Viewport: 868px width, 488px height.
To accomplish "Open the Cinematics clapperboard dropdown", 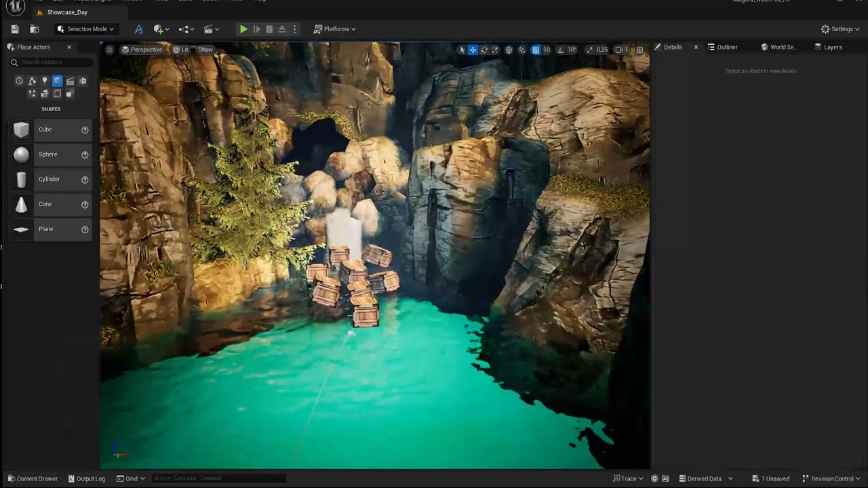I will click(x=212, y=29).
